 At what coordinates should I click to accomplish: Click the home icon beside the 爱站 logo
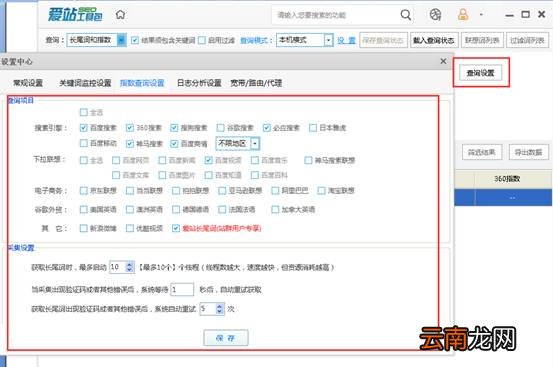pyautogui.click(x=120, y=15)
